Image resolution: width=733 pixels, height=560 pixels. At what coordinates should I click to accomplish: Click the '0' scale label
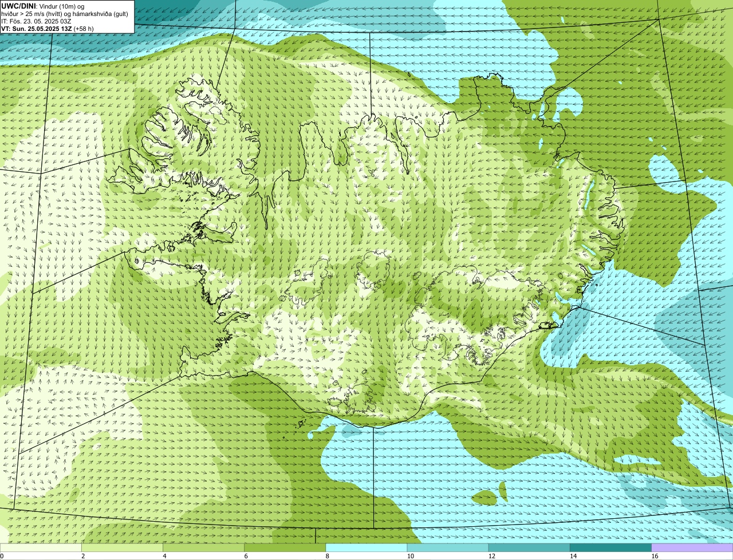(x=2, y=556)
